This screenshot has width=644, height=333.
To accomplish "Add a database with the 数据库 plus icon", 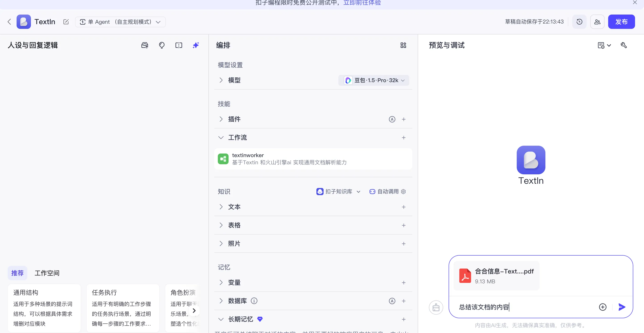I will (404, 301).
